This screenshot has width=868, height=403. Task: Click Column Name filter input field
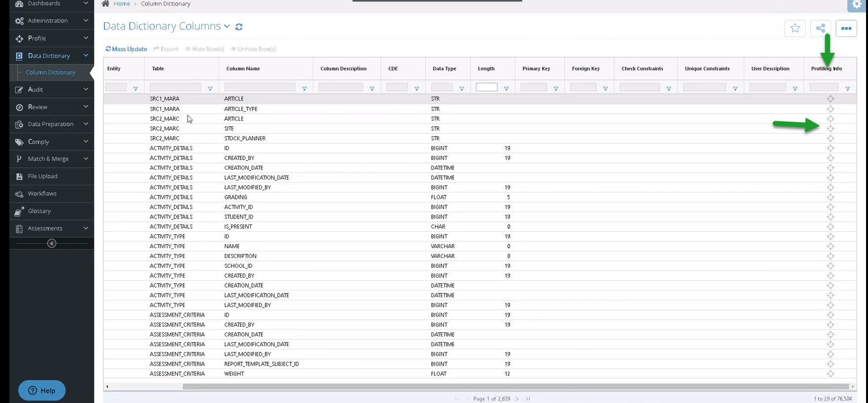[x=260, y=87]
